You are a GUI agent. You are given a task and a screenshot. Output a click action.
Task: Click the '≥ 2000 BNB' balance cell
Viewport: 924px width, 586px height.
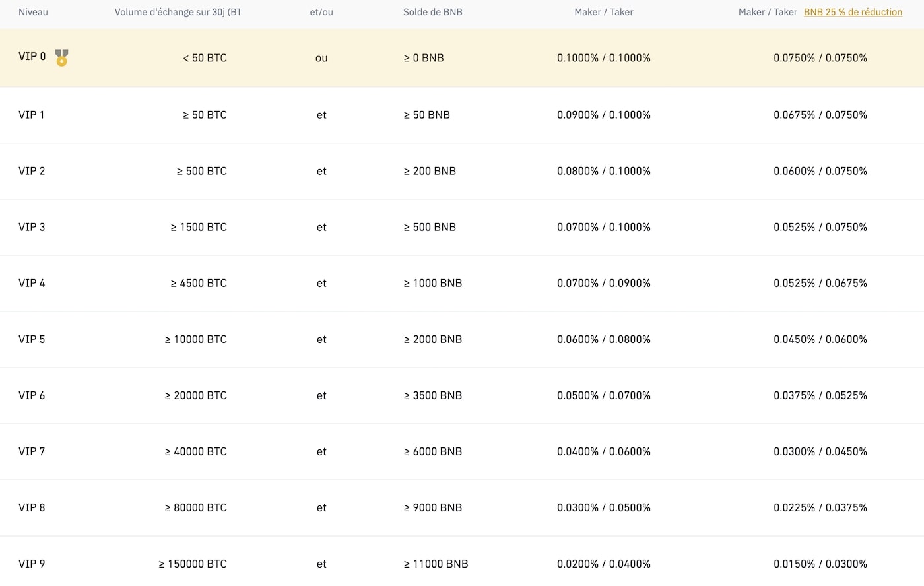click(433, 339)
